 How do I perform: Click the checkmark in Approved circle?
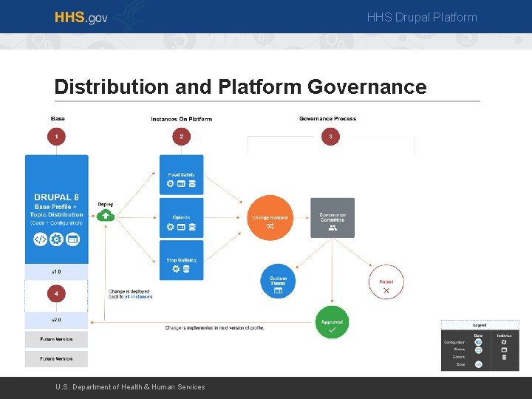(x=332, y=330)
